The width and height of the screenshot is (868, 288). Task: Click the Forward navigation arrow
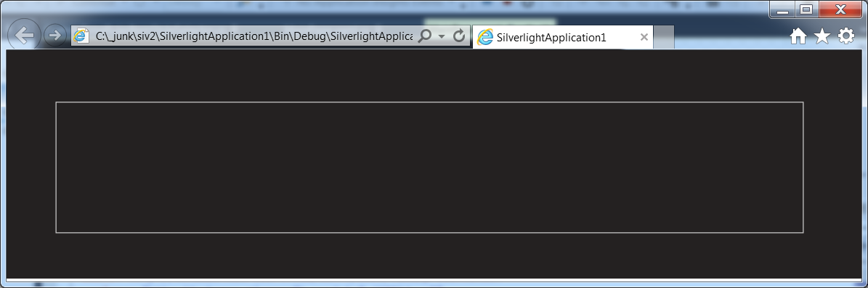pyautogui.click(x=54, y=36)
